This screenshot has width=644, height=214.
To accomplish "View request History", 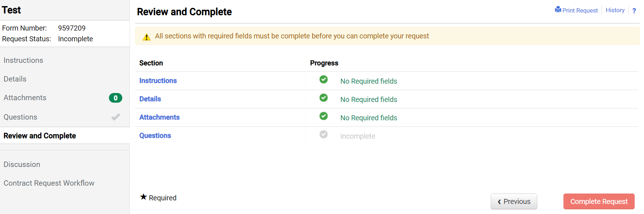I will click(615, 10).
